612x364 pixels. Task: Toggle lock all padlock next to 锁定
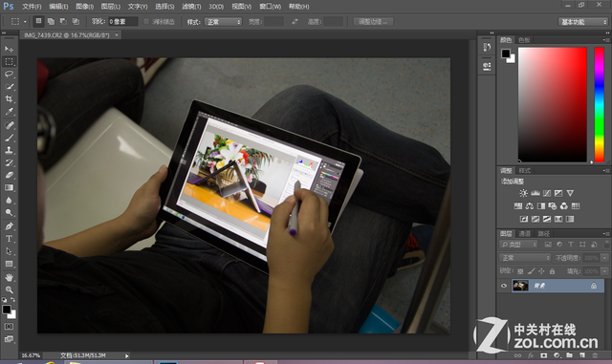point(552,271)
